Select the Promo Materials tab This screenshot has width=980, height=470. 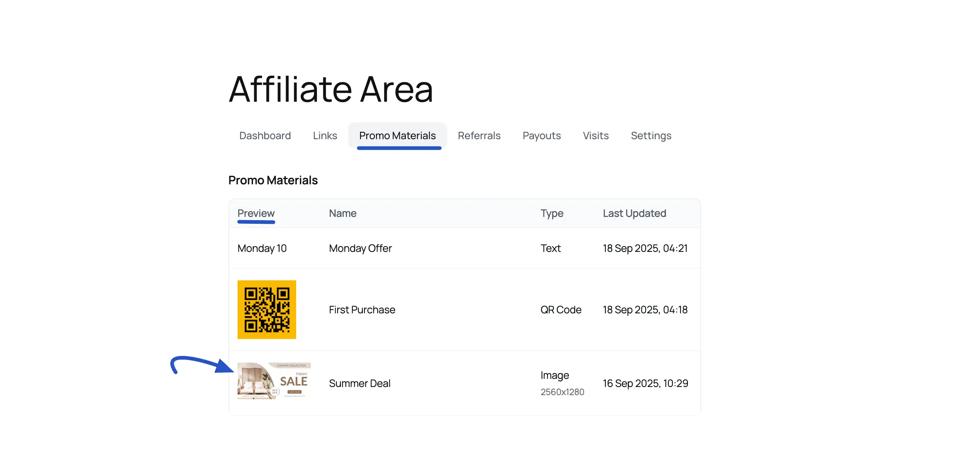click(x=397, y=136)
